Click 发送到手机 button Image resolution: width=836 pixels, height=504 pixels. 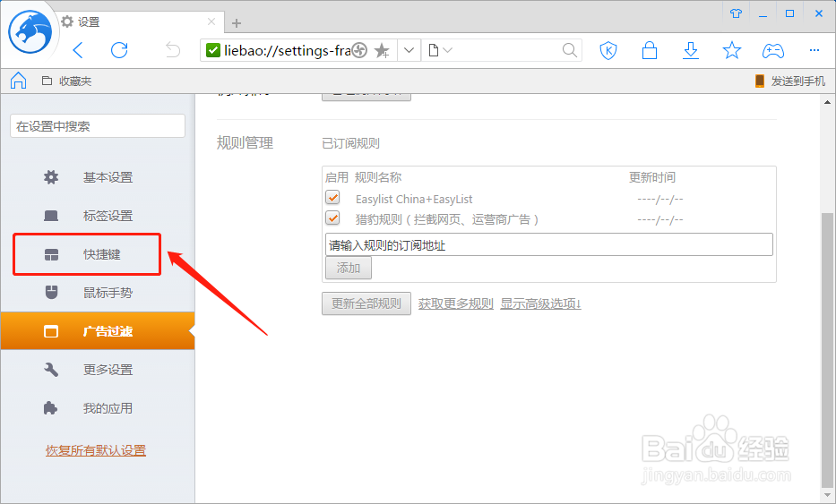[x=790, y=81]
